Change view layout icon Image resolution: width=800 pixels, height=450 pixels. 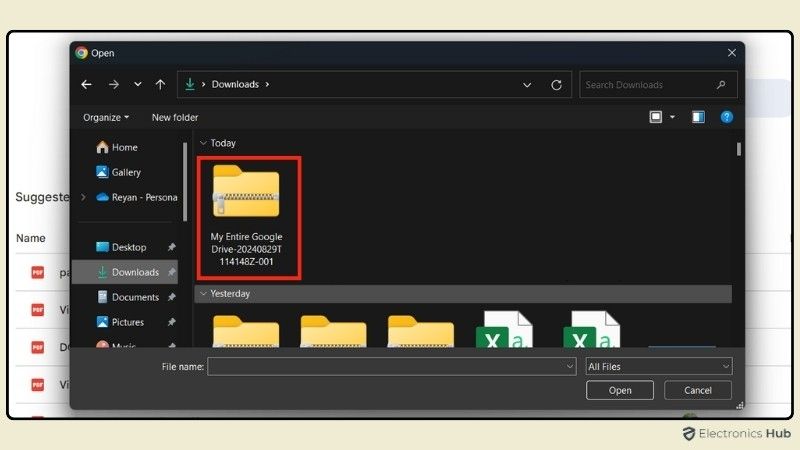(656, 117)
